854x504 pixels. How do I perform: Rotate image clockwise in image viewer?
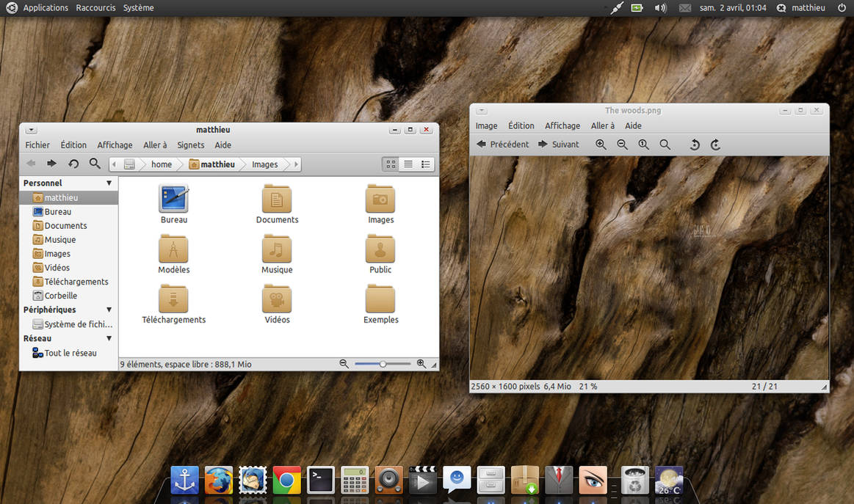716,145
